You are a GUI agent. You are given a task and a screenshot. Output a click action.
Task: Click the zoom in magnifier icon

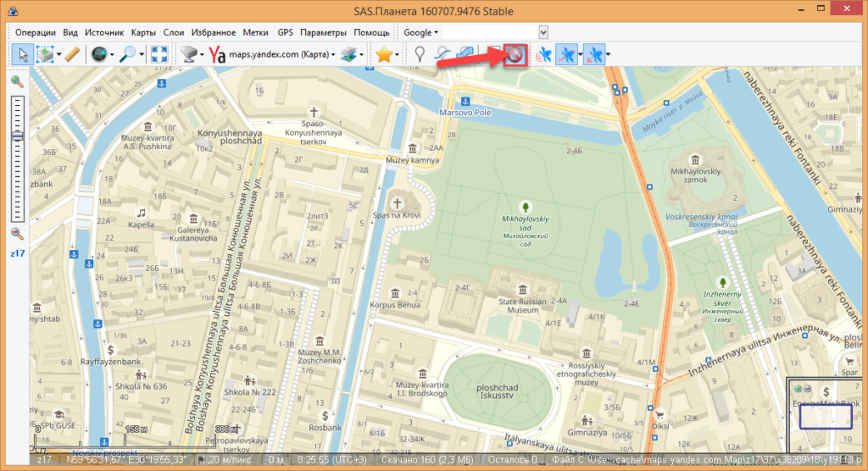(17, 81)
